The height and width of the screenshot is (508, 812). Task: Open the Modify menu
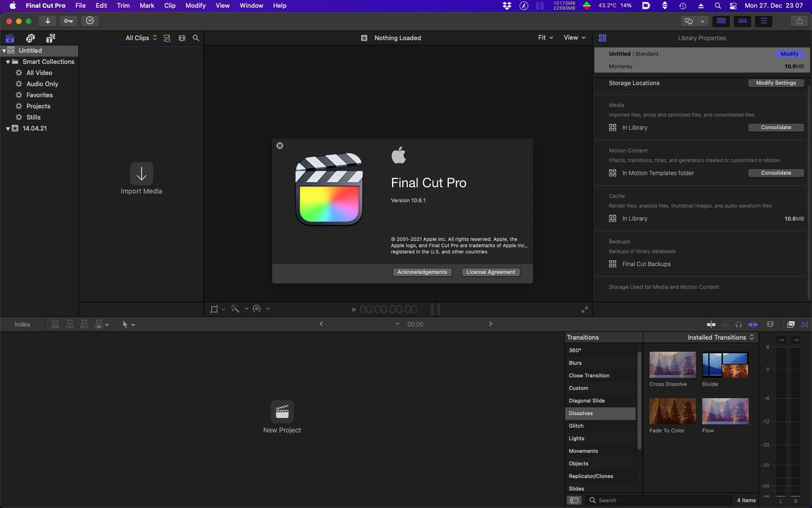[195, 6]
